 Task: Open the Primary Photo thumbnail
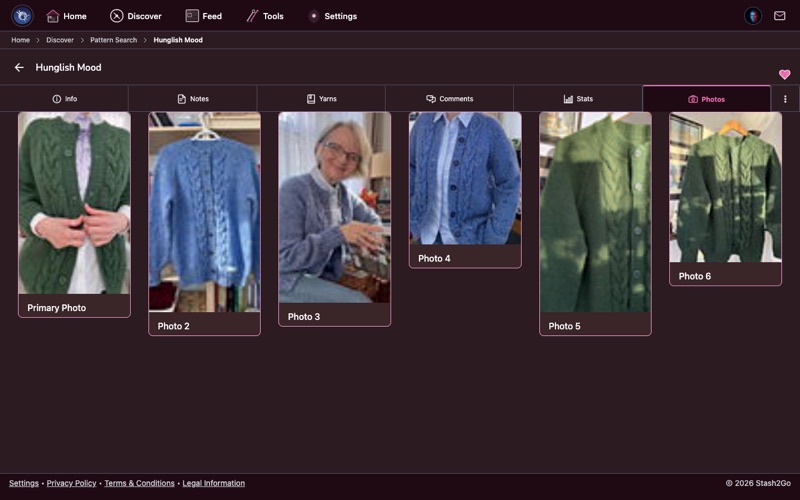[74, 203]
